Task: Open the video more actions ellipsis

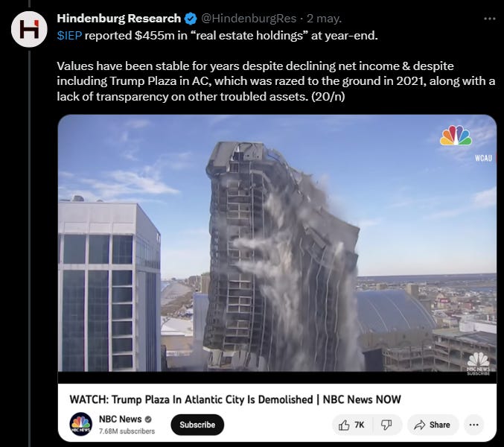Action: pos(474,425)
